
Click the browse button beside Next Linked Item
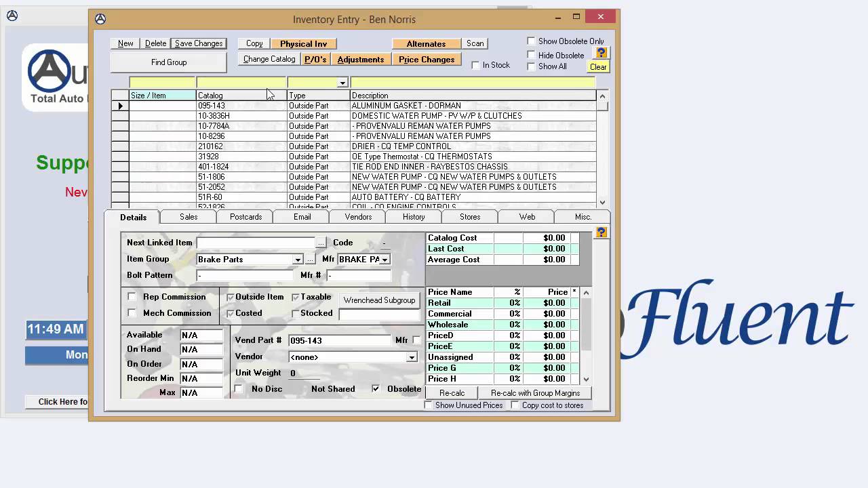(321, 243)
